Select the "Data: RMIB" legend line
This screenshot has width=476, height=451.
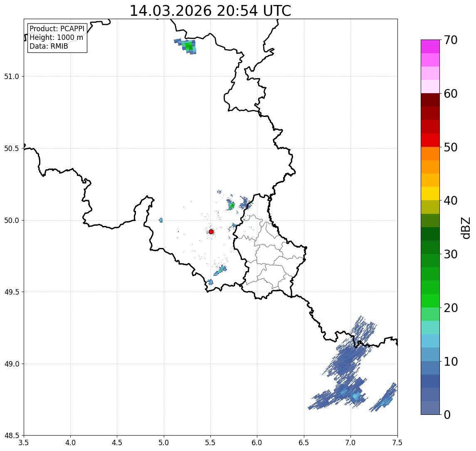point(49,46)
